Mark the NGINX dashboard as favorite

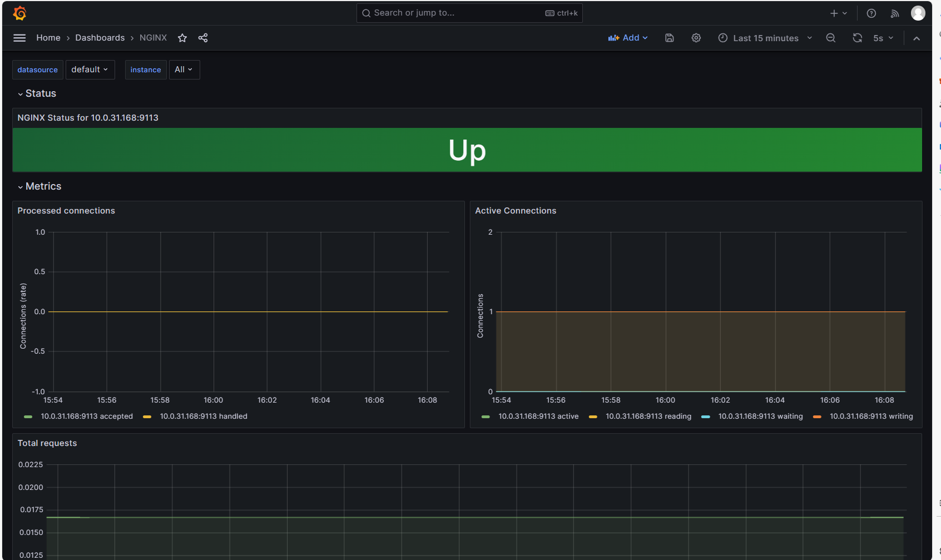click(182, 38)
